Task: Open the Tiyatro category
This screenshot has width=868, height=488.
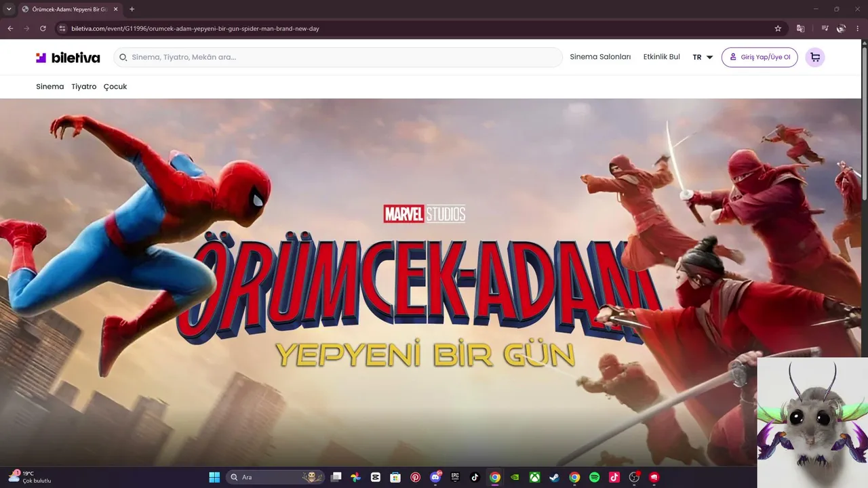Action: [x=84, y=87]
